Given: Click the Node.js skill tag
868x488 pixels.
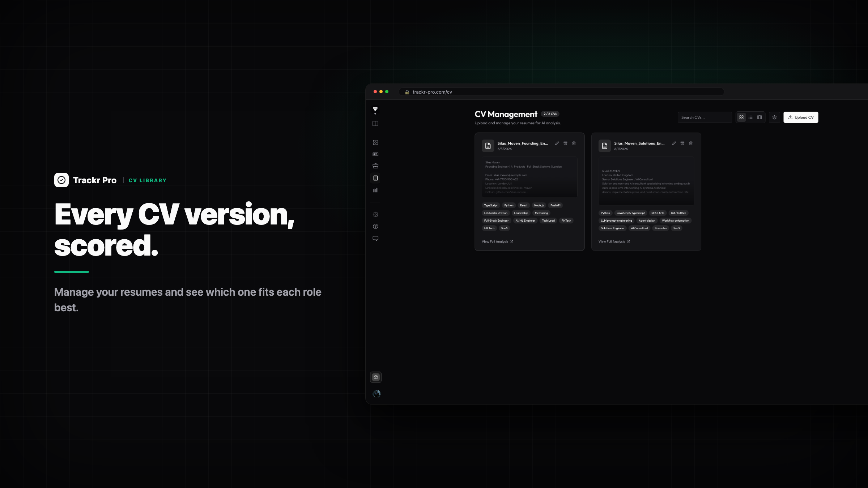Looking at the screenshot, I should coord(539,205).
